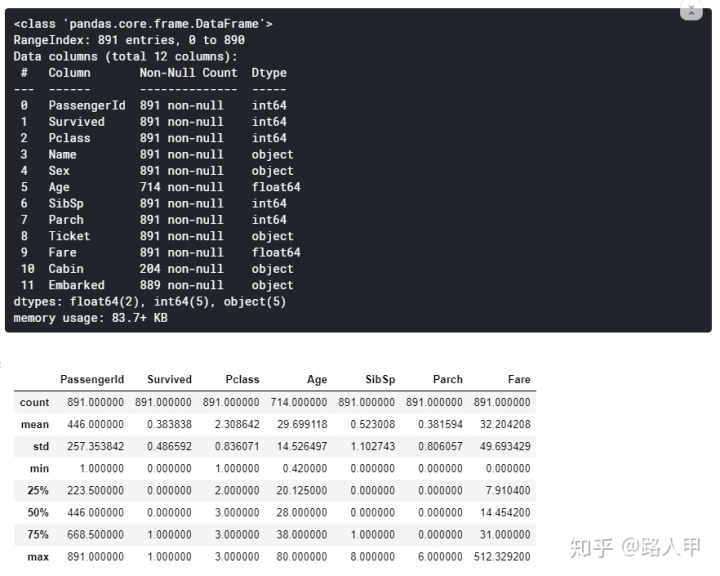Click the 'memory usage: 83.7+ KB' line
This screenshot has width=720, height=576.
(90, 318)
